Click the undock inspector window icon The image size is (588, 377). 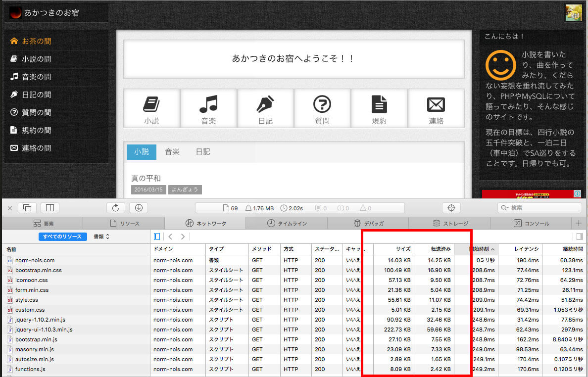27,208
